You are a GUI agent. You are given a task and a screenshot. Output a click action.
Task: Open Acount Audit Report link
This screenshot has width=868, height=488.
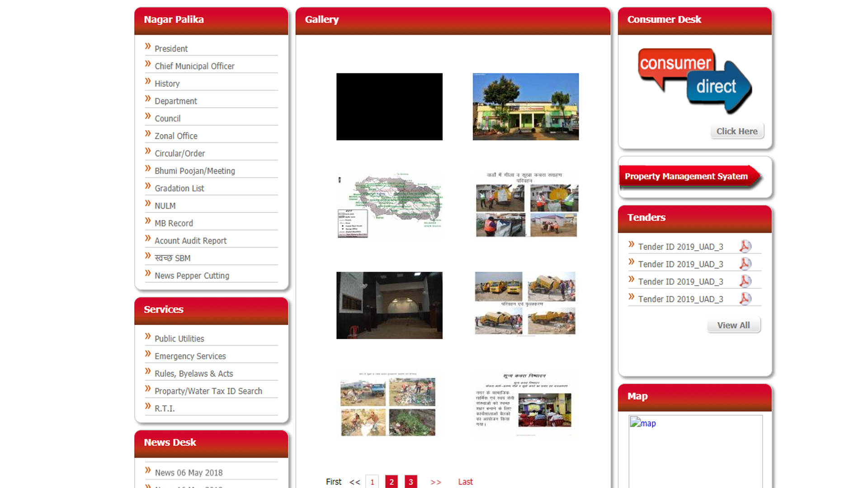coord(190,241)
